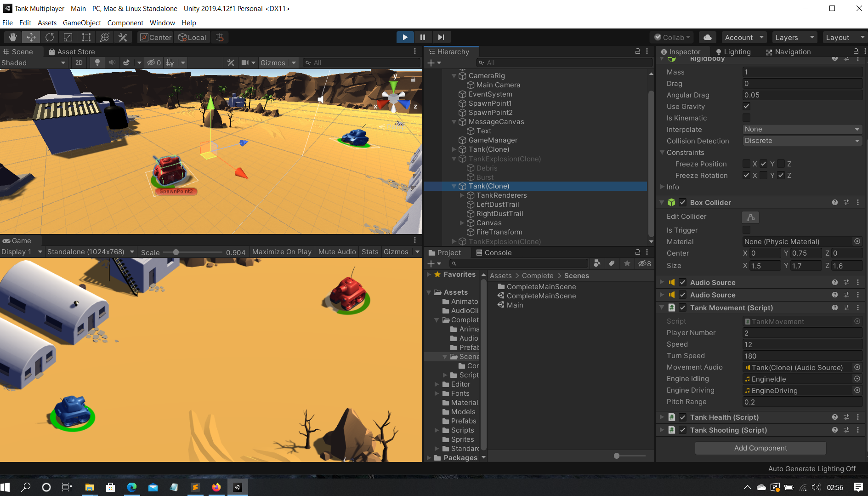
Task: Click Add Component button
Action: tap(760, 448)
